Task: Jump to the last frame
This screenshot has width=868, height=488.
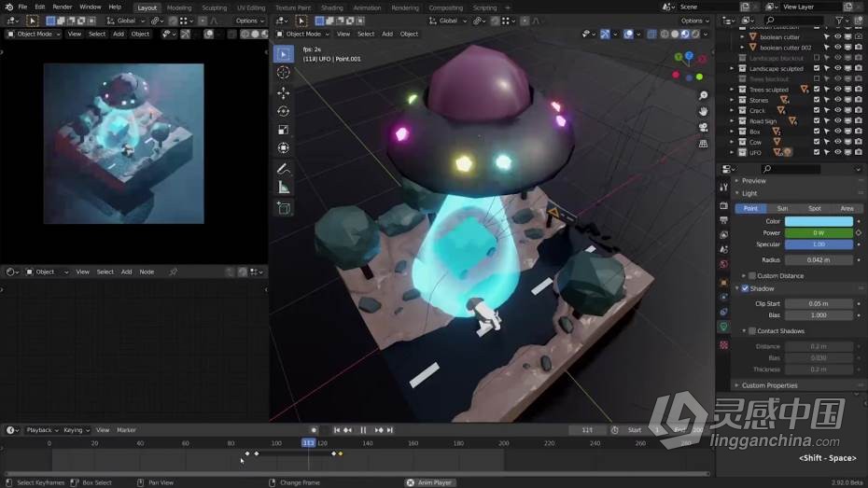Action: point(390,430)
